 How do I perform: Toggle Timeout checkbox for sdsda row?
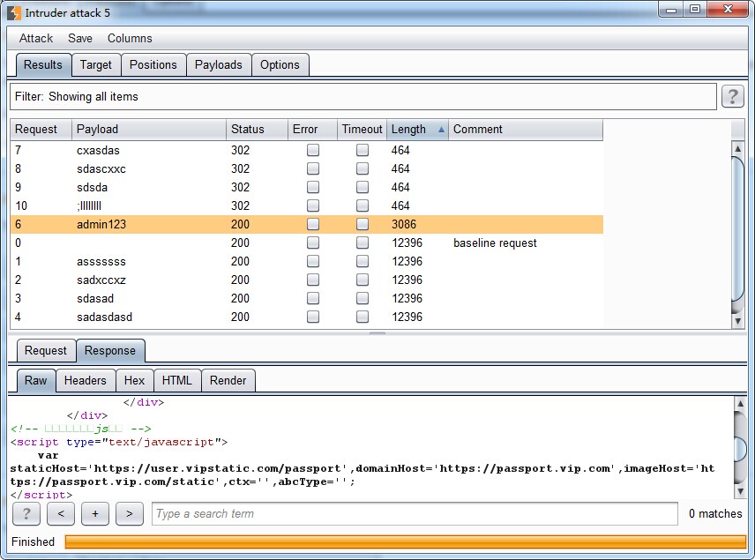tap(363, 187)
